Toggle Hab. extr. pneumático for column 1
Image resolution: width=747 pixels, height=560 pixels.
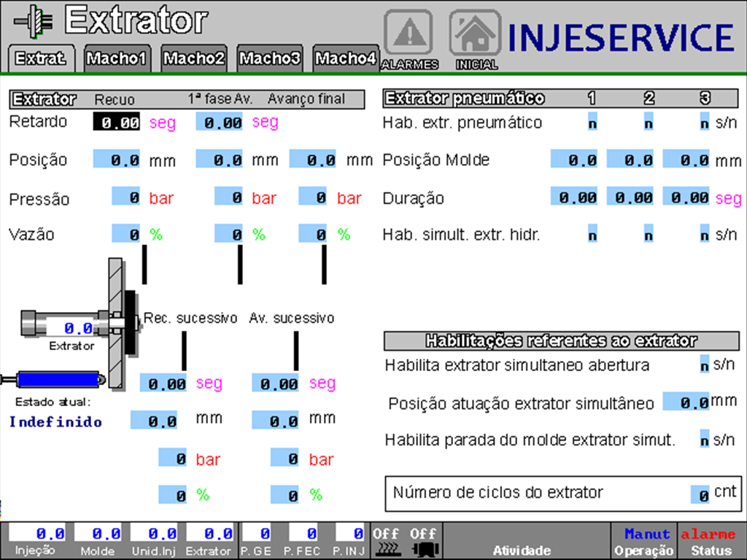tap(592, 123)
